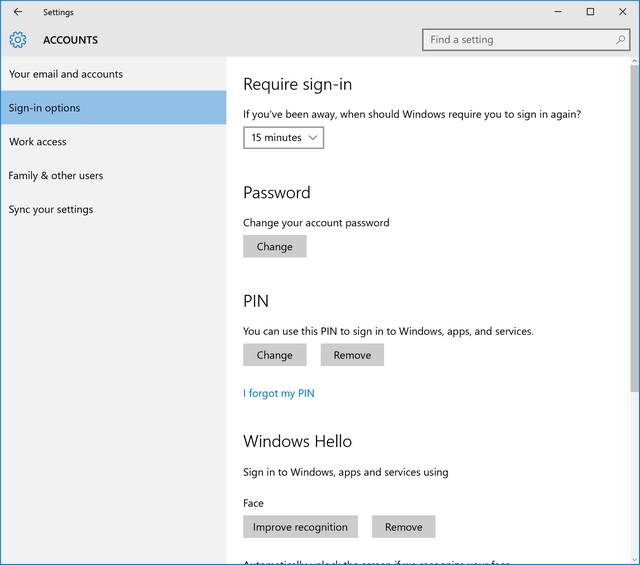Click I forgot my PIN link
The height and width of the screenshot is (565, 640).
pos(279,393)
